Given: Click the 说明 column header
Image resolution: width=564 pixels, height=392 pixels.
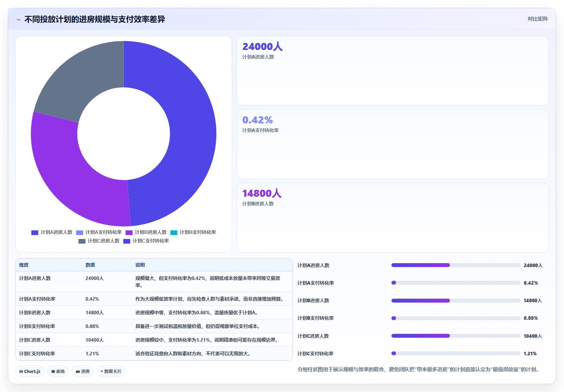Looking at the screenshot, I should [140, 265].
